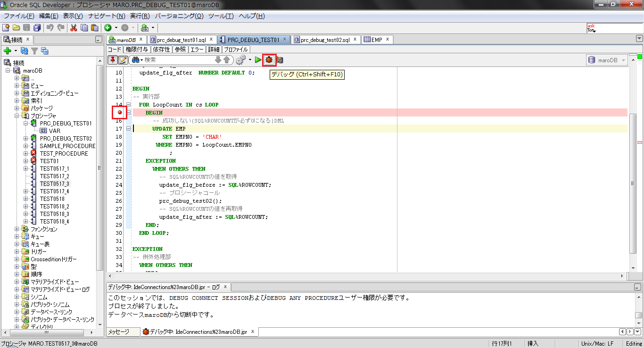This screenshot has width=644, height=348.
Task: Open SQL Worksheet icon in main toolbar
Action: pos(145,28)
